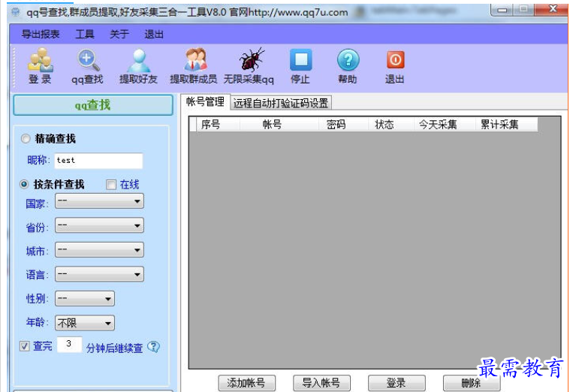Screen dimensions: 570x392
Task: Click the 密码 column header
Action: pyautogui.click(x=343, y=125)
